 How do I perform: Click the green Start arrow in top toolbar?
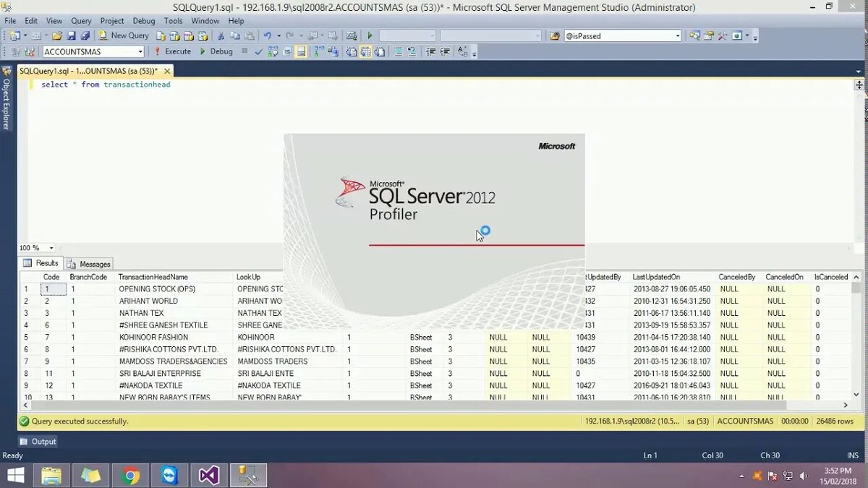coord(370,35)
